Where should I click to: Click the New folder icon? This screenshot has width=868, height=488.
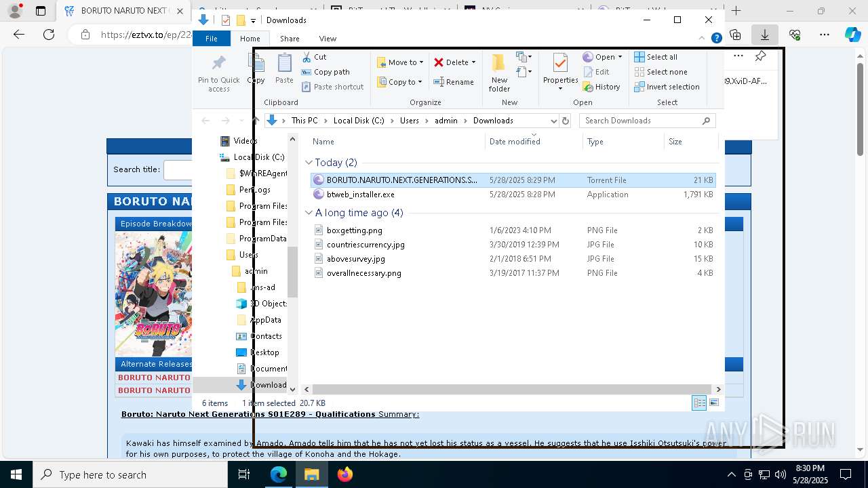(x=499, y=73)
